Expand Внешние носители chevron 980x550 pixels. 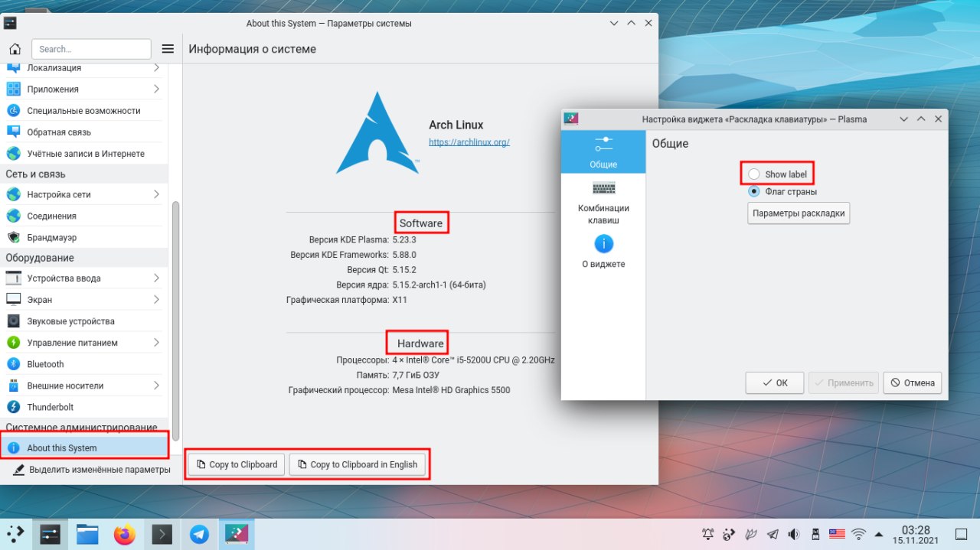[156, 386]
